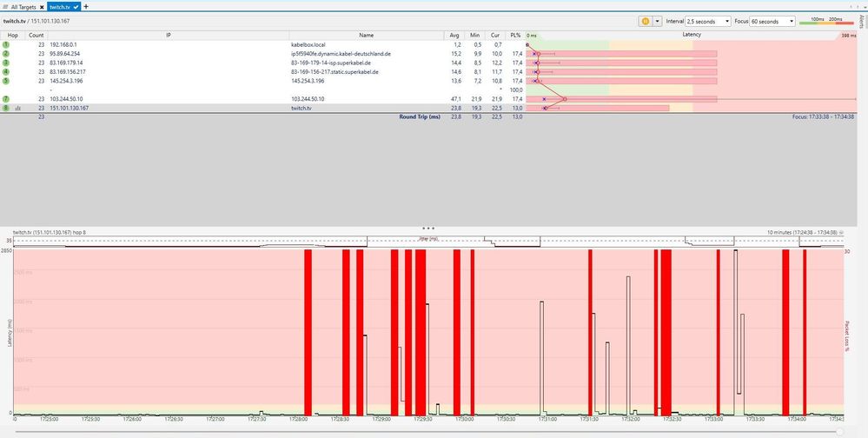The height and width of the screenshot is (438, 868).
Task: Click the hop 2 green circle icon
Action: pyautogui.click(x=5, y=53)
